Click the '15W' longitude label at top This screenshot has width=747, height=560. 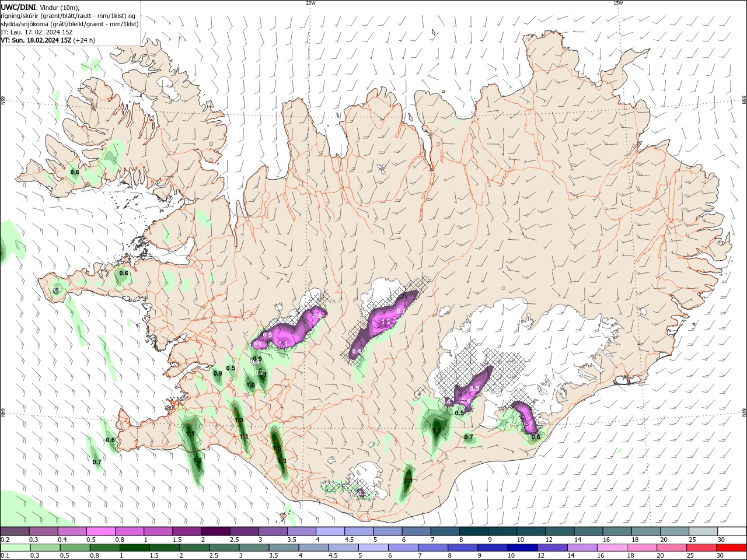click(618, 3)
